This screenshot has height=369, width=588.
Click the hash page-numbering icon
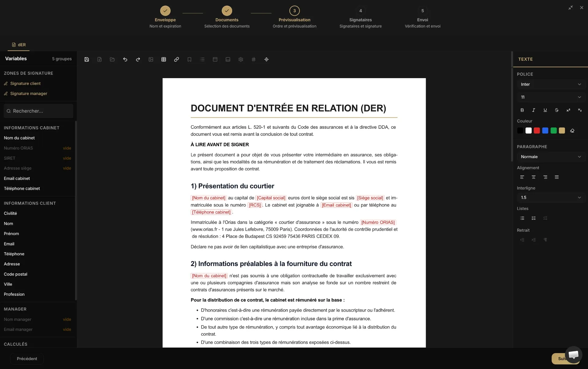point(254,59)
